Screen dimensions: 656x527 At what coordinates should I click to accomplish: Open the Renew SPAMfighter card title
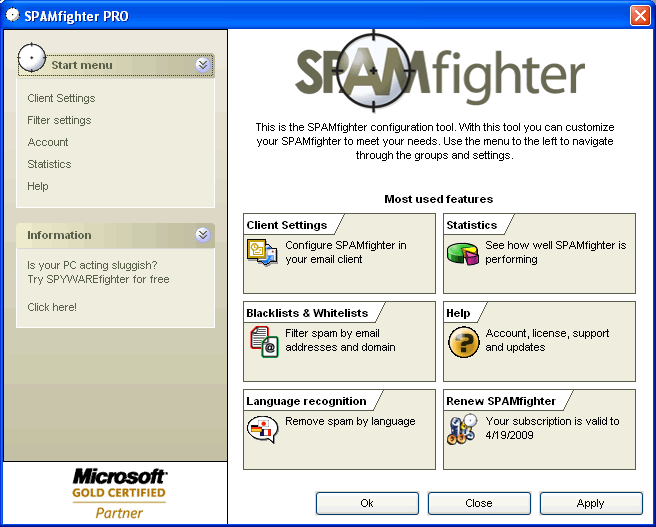pyautogui.click(x=501, y=401)
